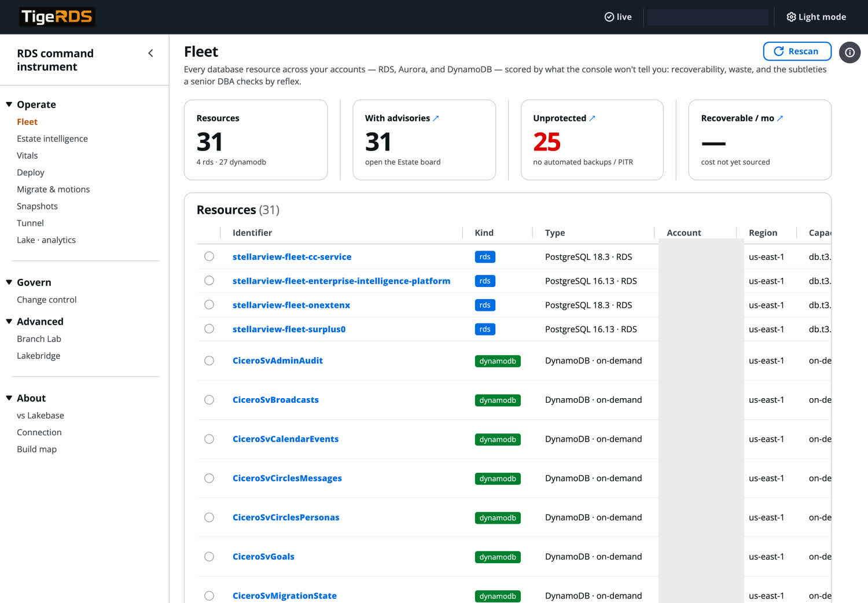Select the CiceroSvAdminAudit row radio
This screenshot has width=868, height=603.
coord(209,361)
